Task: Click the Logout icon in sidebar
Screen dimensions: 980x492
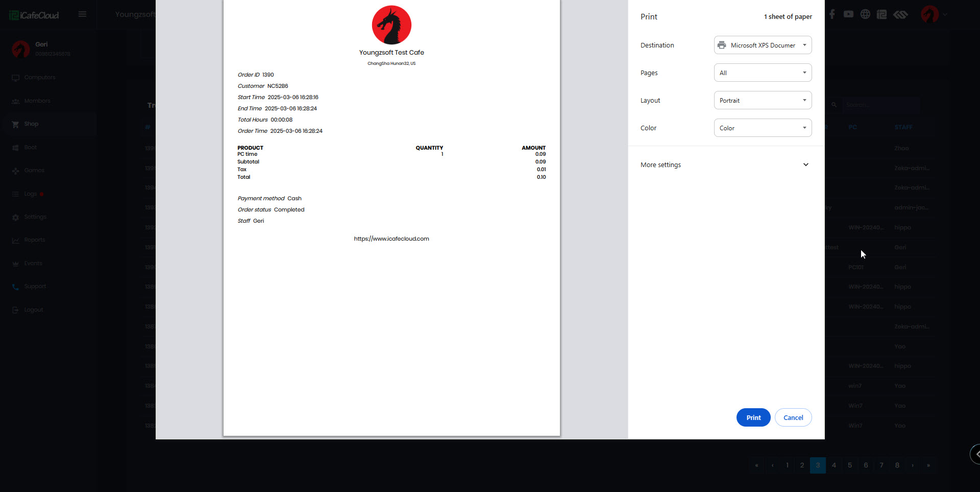Action: [x=15, y=310]
